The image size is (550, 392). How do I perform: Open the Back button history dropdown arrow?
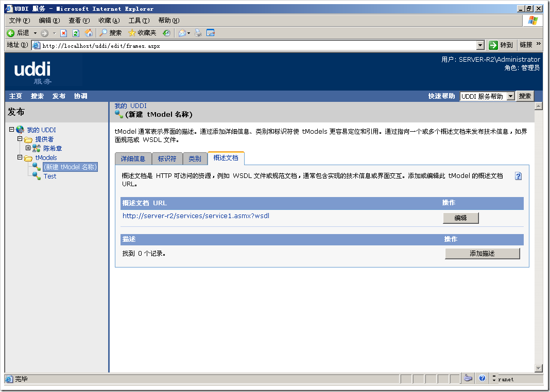click(x=35, y=33)
